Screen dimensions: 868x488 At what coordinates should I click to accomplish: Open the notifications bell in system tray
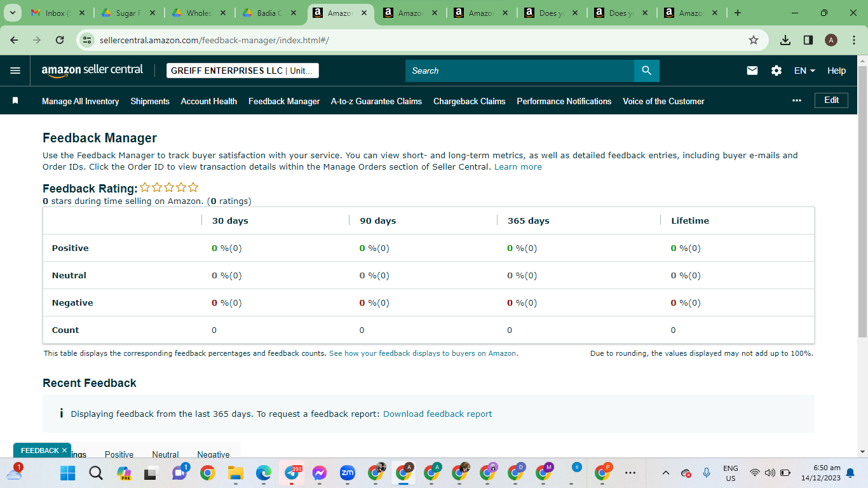point(850,473)
